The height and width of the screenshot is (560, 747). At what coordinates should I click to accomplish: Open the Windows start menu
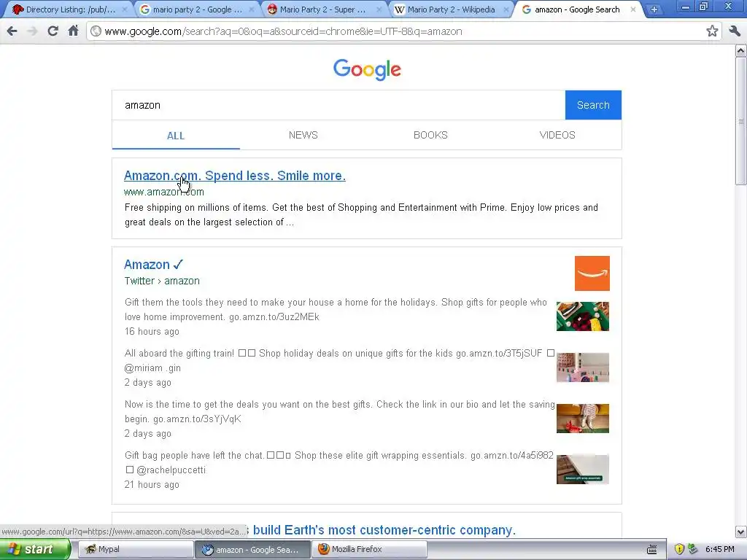click(34, 550)
